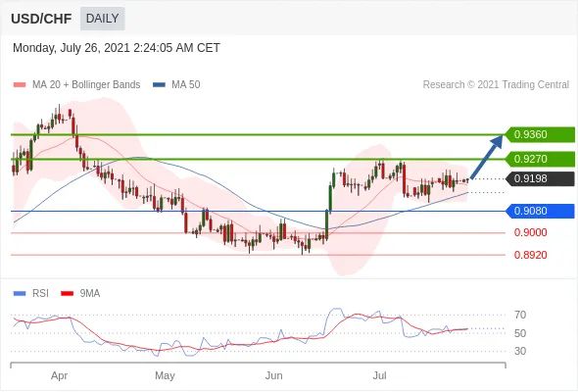Click the blue MA 50 legend swatch
The image size is (578, 392).
coord(159,85)
